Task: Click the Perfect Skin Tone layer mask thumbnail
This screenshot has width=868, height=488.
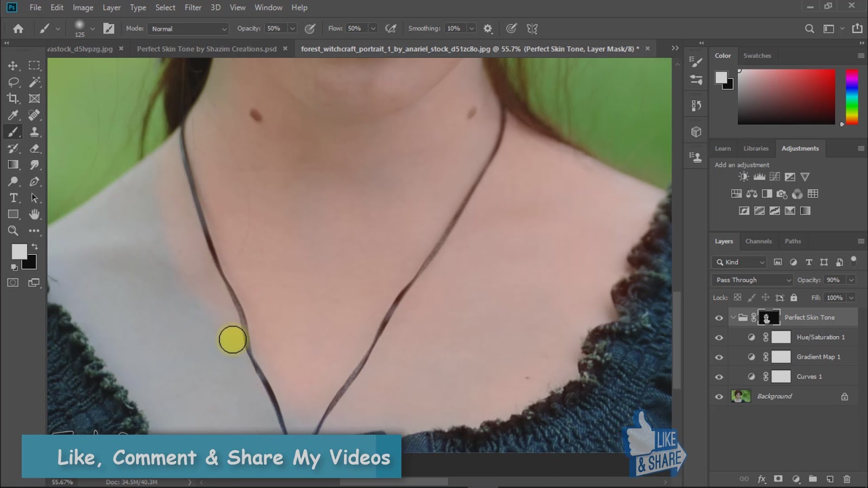Action: 769,317
